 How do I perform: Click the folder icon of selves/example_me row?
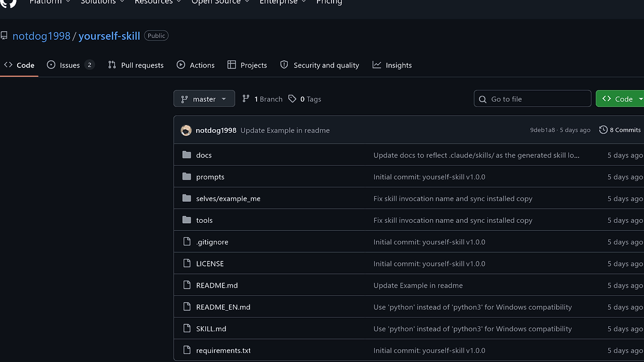point(187,198)
